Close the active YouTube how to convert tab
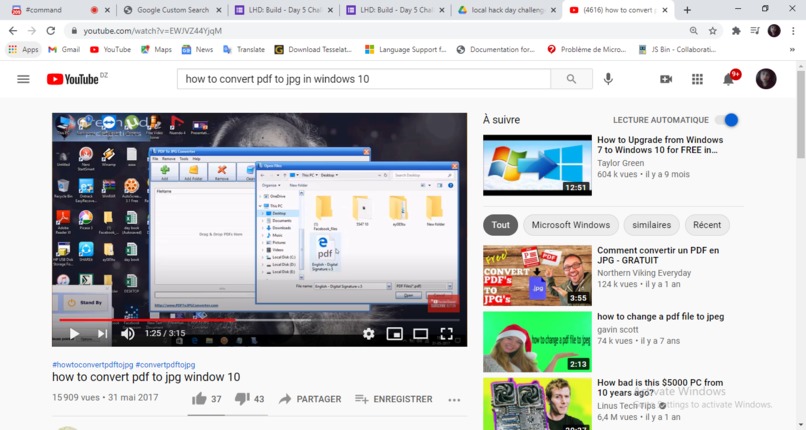 (x=665, y=10)
